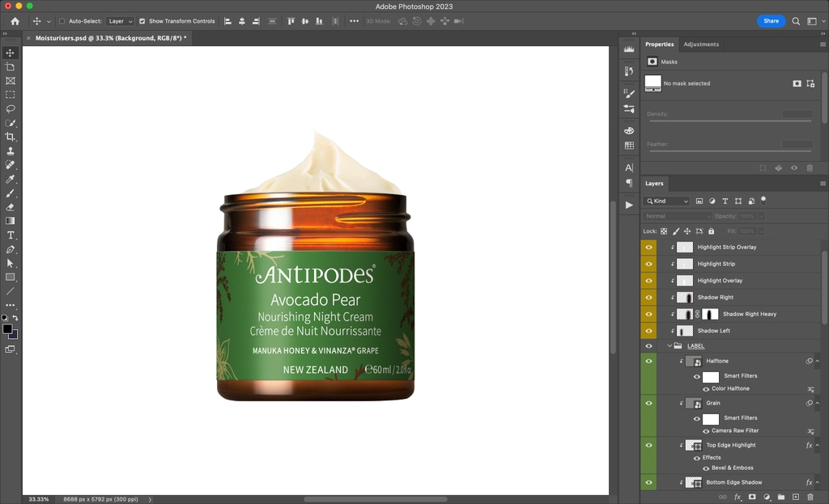Hide the LABEL group
Screen dimensions: 829x504
click(648, 345)
